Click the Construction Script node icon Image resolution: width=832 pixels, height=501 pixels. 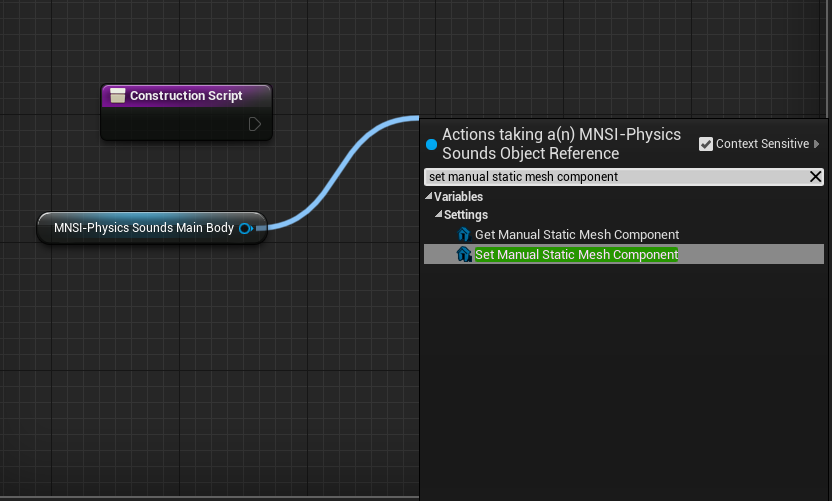coord(117,96)
